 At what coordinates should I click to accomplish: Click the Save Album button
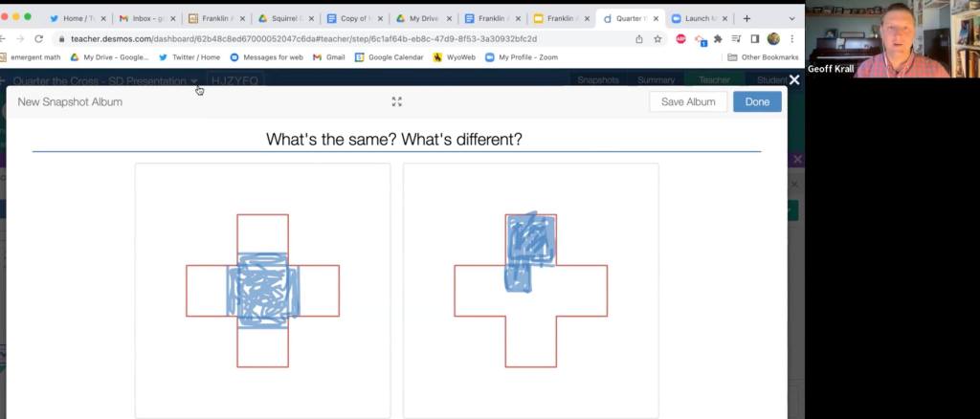coord(687,101)
